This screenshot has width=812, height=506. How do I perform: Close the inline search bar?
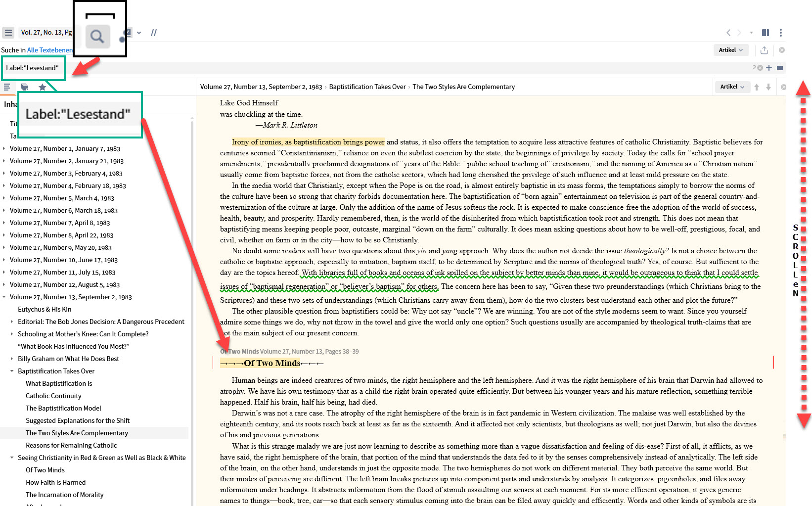[782, 50]
